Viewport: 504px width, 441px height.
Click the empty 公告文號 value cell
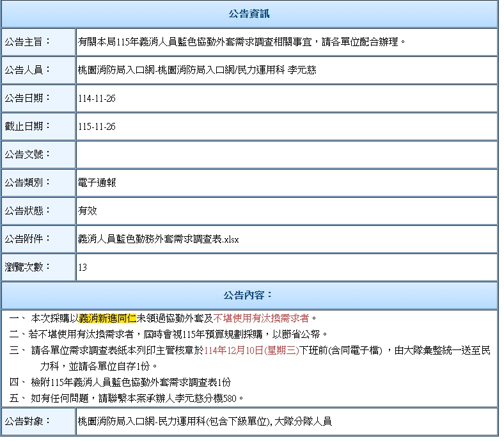[x=286, y=155]
